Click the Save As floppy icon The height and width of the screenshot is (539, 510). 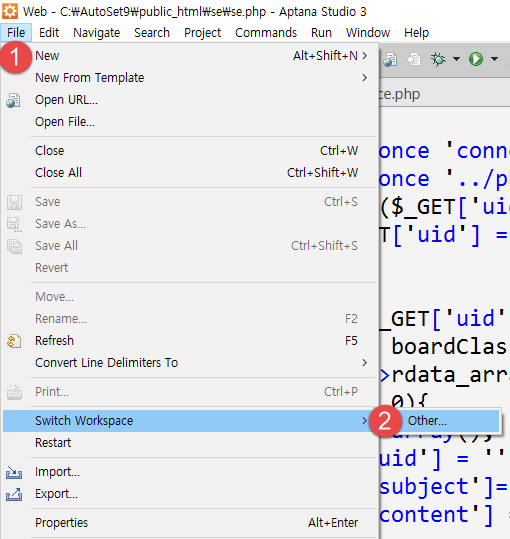pos(14,224)
